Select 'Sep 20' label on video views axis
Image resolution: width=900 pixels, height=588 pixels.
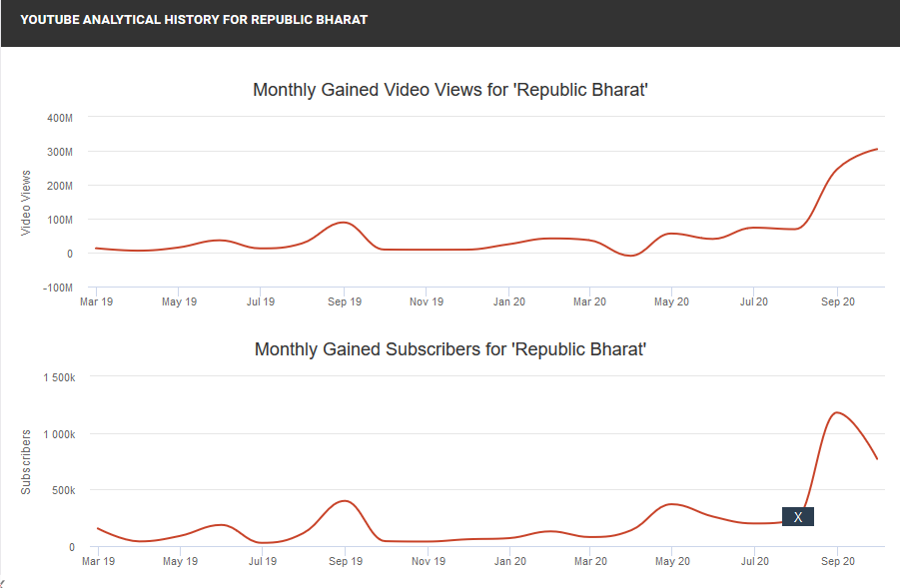(837, 300)
